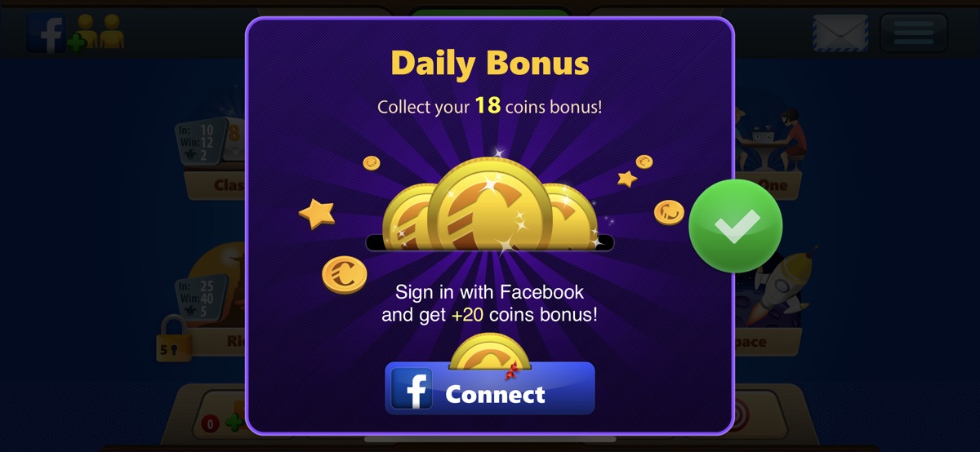Collect bonus with the green checkmark button
This screenshot has width=980, height=452.
tap(736, 226)
